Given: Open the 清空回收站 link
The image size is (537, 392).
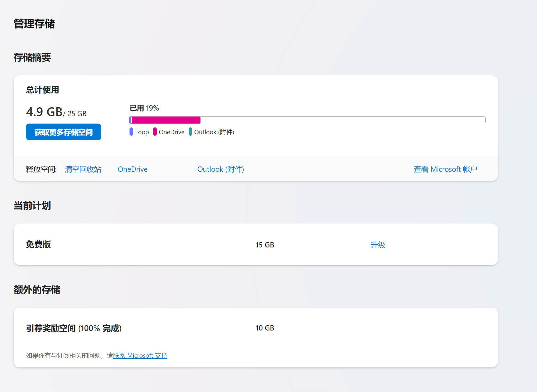Looking at the screenshot, I should [83, 169].
